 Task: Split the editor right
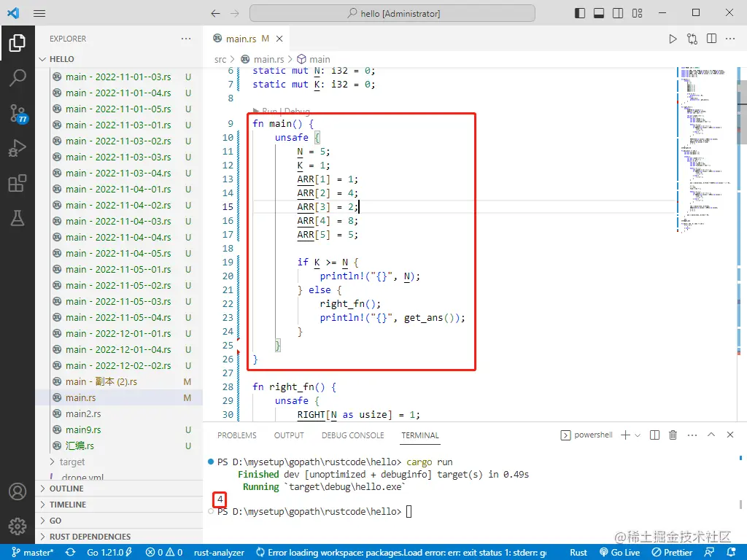point(712,39)
